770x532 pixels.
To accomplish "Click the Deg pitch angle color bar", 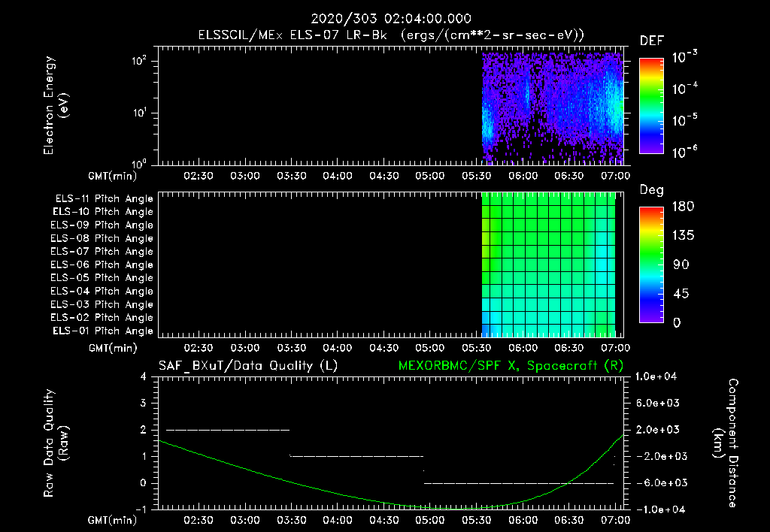I will [651, 264].
